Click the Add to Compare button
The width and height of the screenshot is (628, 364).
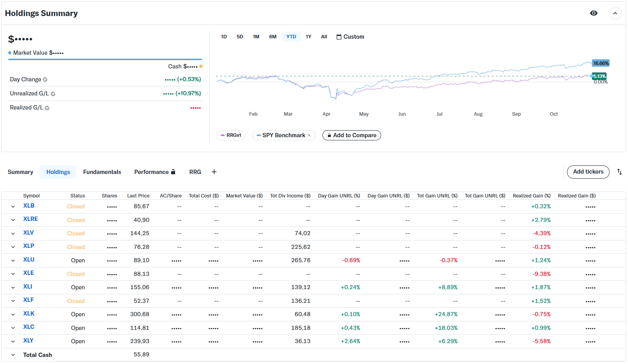click(x=351, y=135)
